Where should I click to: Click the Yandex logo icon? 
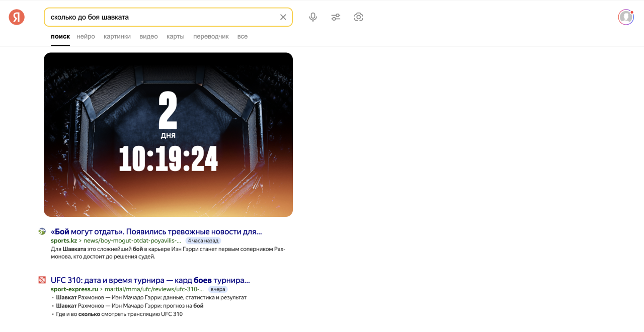click(x=17, y=17)
